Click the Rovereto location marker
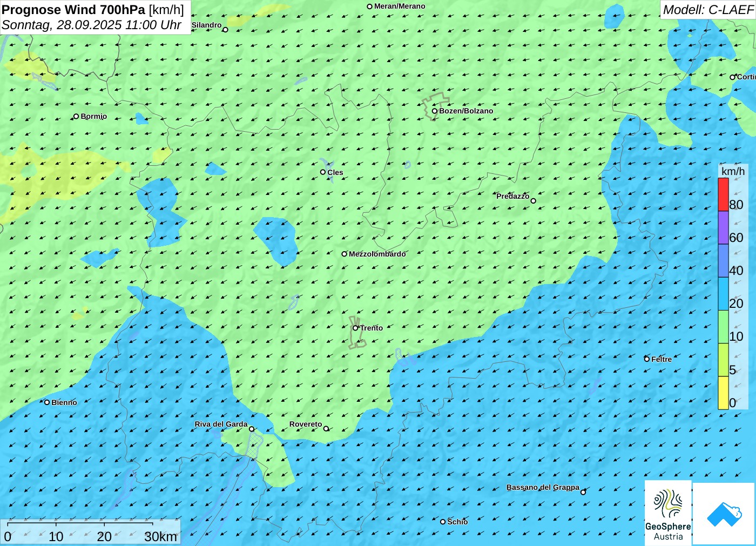Image resolution: width=756 pixels, height=546 pixels. (x=326, y=429)
